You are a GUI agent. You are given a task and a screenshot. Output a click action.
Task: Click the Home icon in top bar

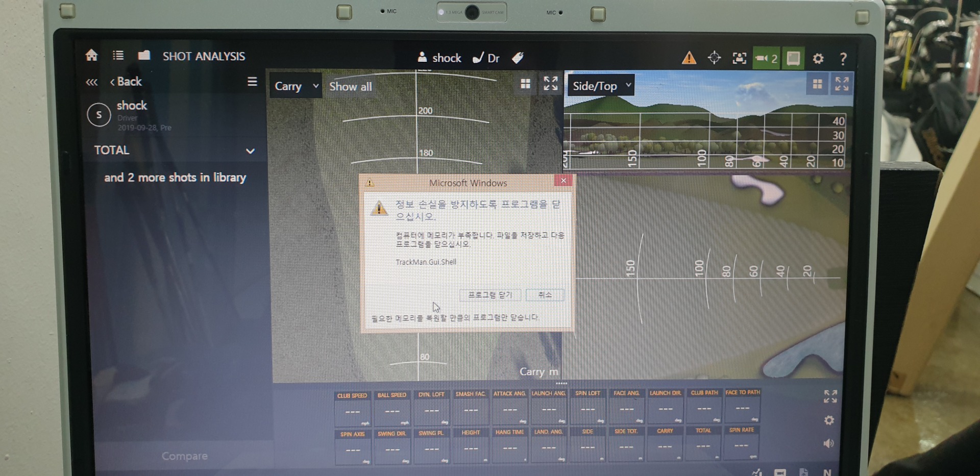point(91,55)
